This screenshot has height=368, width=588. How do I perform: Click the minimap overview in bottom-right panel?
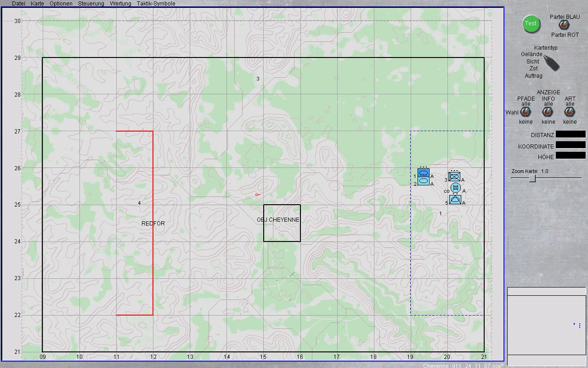[x=547, y=325]
